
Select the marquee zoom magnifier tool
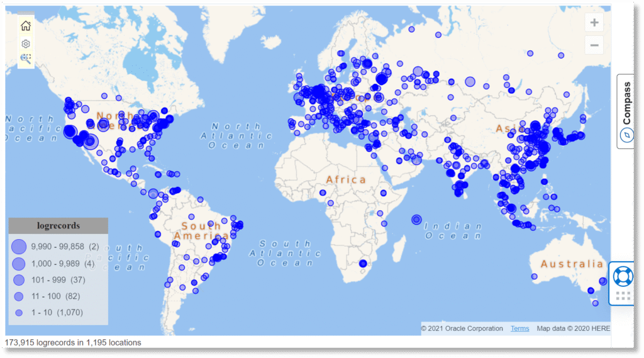[x=26, y=59]
